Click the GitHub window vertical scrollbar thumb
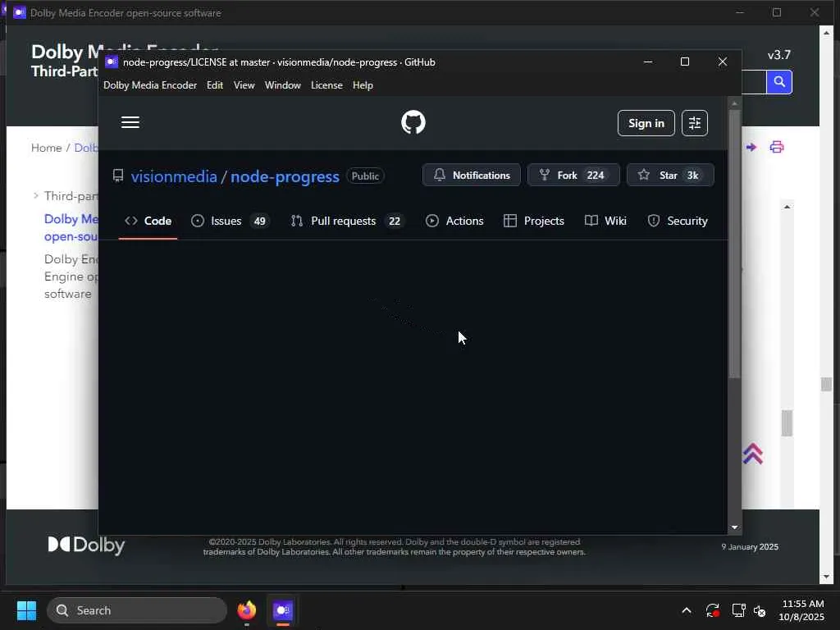 pos(734,244)
